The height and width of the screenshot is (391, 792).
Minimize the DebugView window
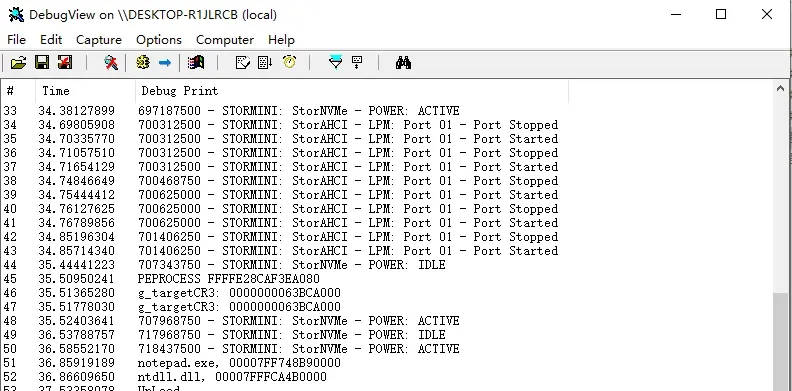click(x=676, y=14)
